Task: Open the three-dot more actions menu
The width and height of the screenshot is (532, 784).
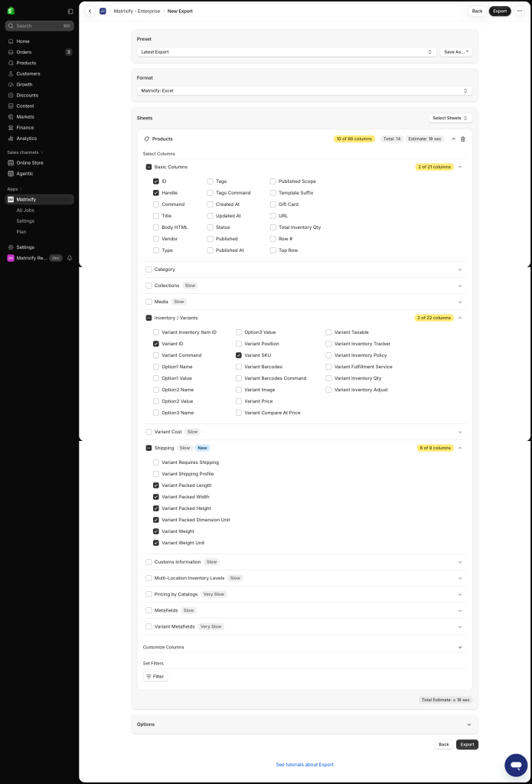Action: click(x=520, y=11)
